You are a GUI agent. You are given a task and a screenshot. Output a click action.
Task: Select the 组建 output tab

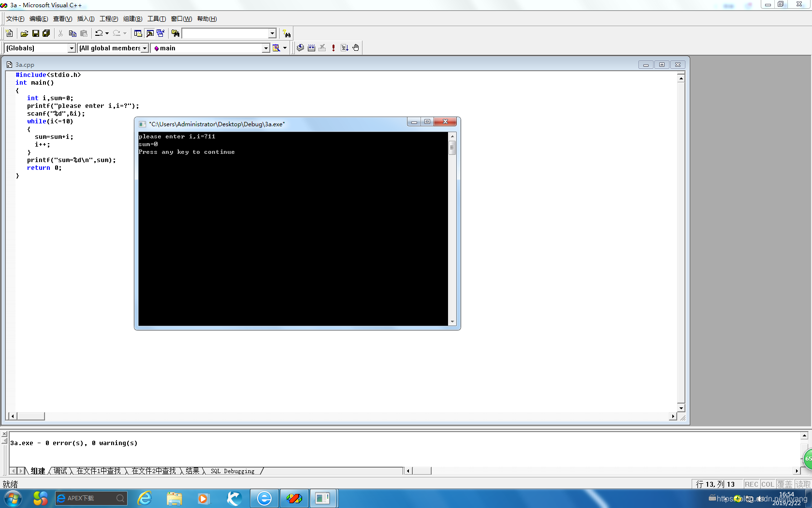click(x=38, y=471)
